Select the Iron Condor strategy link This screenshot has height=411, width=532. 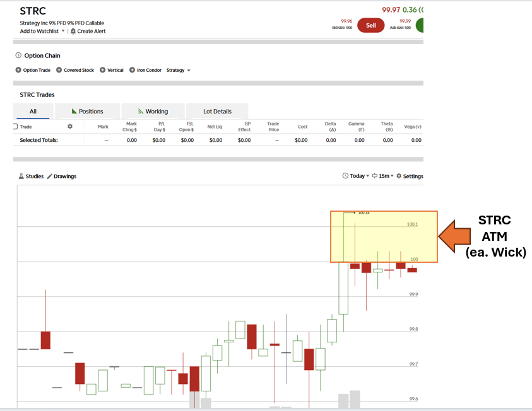click(x=149, y=70)
